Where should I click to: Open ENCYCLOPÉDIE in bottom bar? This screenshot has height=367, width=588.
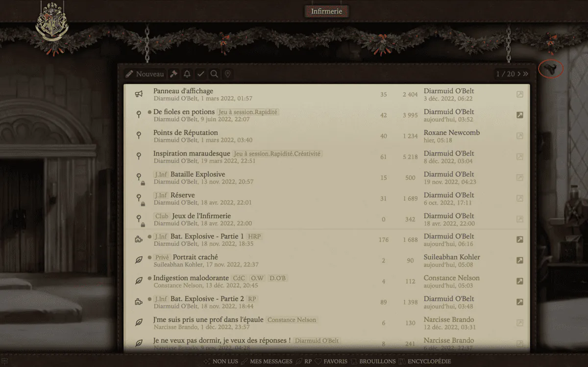pyautogui.click(x=424, y=362)
